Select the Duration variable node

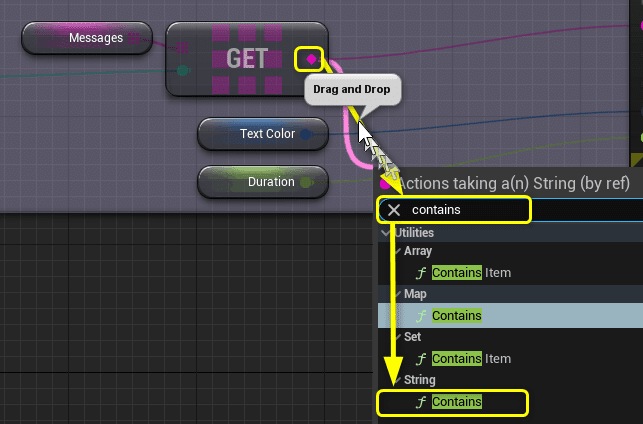point(263,182)
